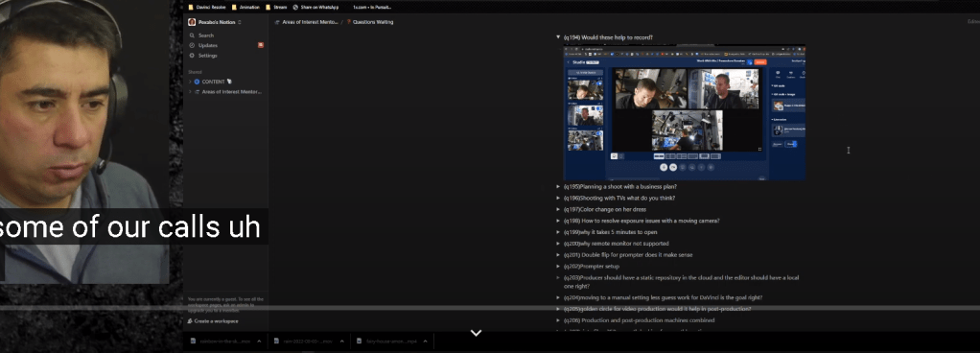The image size is (980, 353).
Task: Expand the Areas of Interest sidebar page
Action: 190,92
